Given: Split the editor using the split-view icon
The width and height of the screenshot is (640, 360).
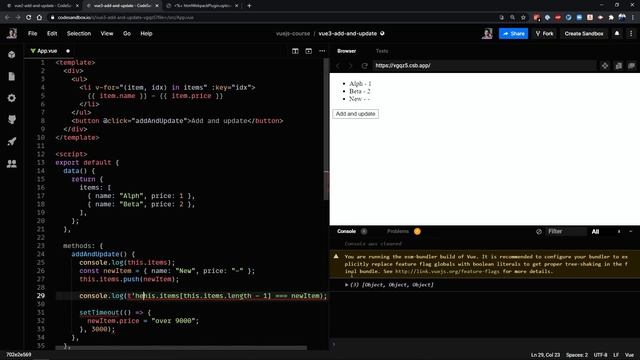Looking at the screenshot, I should 295,51.
